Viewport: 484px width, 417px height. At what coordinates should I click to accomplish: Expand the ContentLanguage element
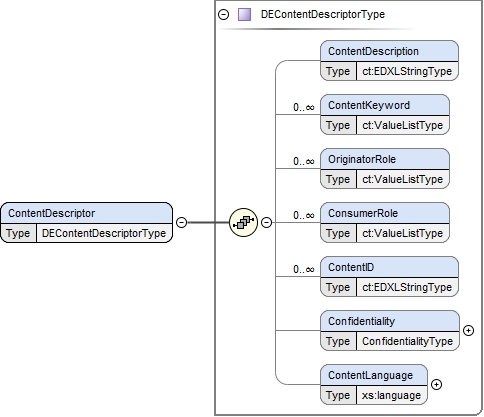click(437, 384)
